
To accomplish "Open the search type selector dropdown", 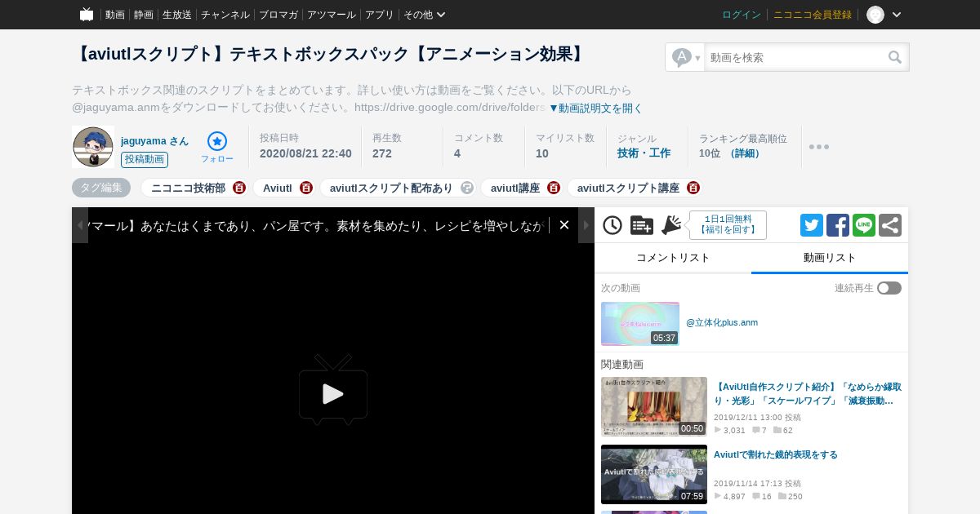I will point(685,57).
